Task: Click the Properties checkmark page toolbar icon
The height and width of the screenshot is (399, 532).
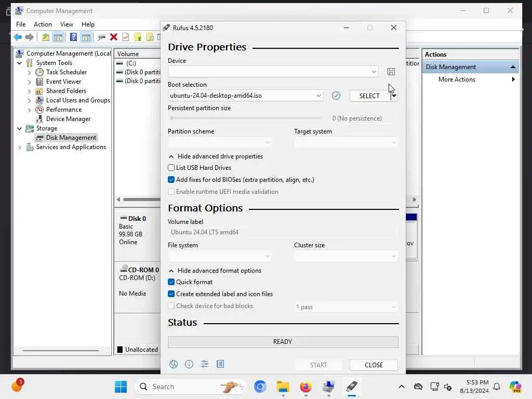Action: [x=126, y=37]
